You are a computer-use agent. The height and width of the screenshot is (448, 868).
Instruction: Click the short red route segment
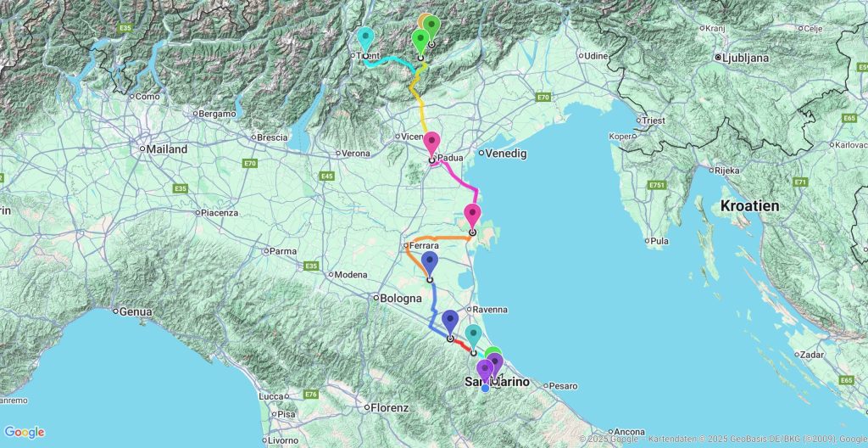pos(462,344)
